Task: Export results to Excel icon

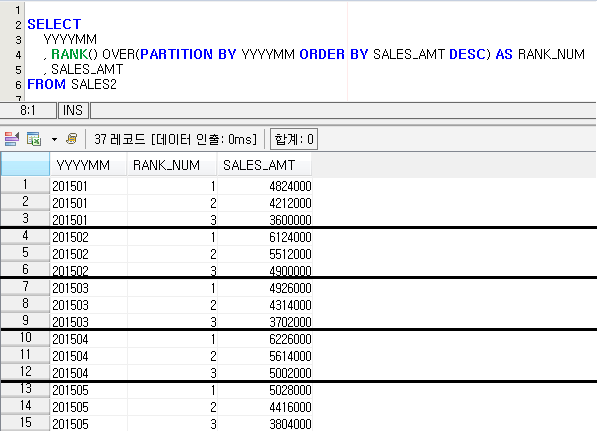Action: pos(34,139)
